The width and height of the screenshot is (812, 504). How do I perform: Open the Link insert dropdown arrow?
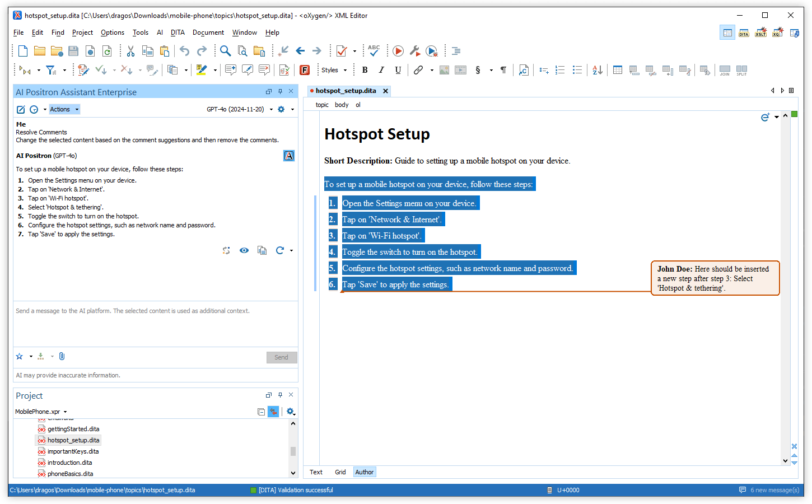pos(432,70)
